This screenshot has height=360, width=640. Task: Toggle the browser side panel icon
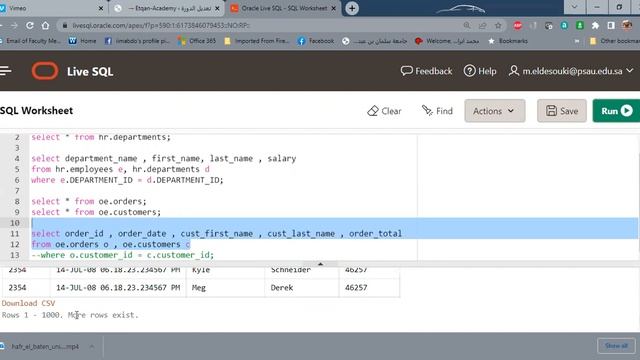pos(611,25)
